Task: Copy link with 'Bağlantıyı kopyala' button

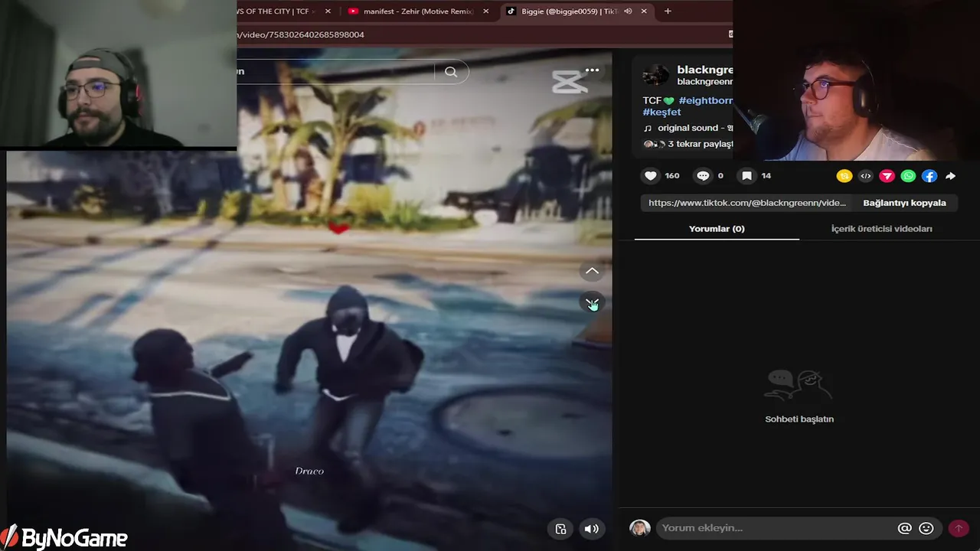Action: pyautogui.click(x=904, y=203)
